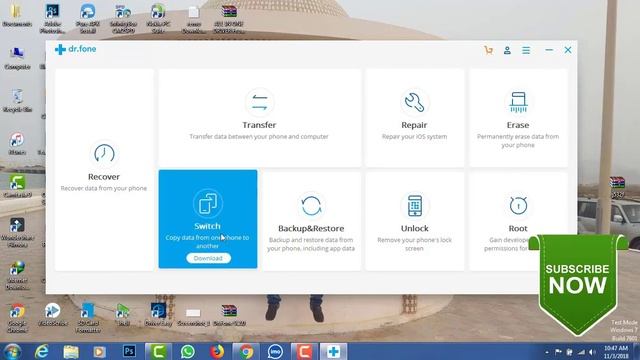Select Recycle Bin desktop icon

(17, 101)
